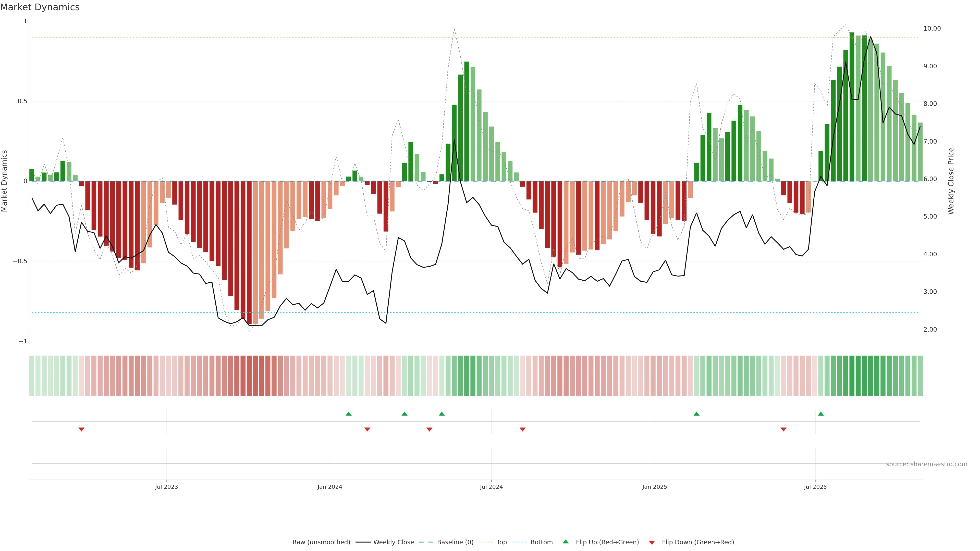The width and height of the screenshot is (980, 551).
Task: Toggle Flip Down (Green→Red) legend label
Action: tap(698, 542)
